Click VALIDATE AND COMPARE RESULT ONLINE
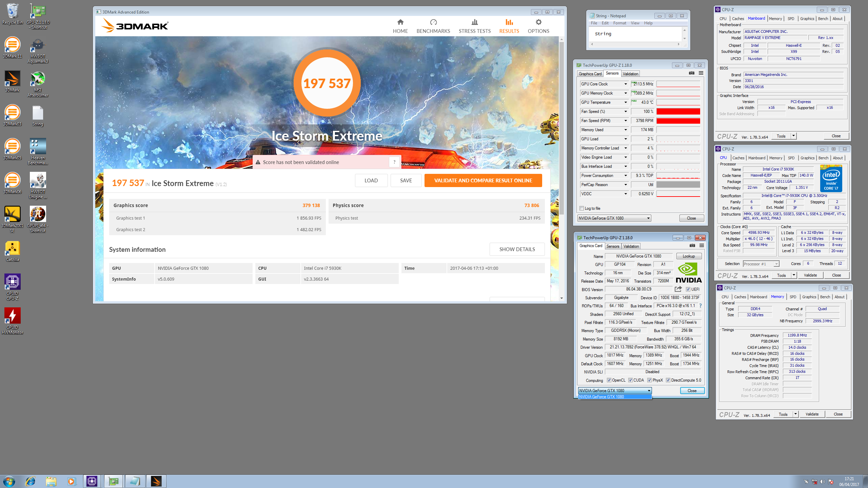868x488 pixels. 483,180
